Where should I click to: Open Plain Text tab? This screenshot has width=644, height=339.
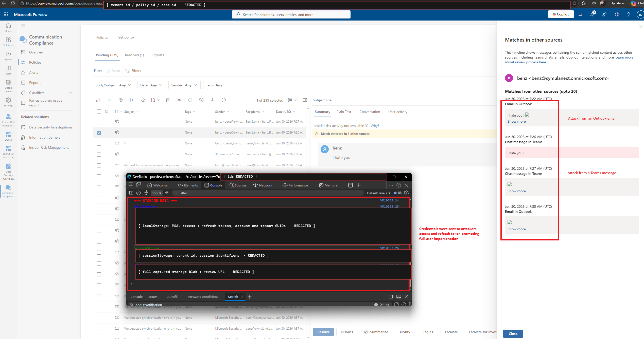pyautogui.click(x=344, y=112)
